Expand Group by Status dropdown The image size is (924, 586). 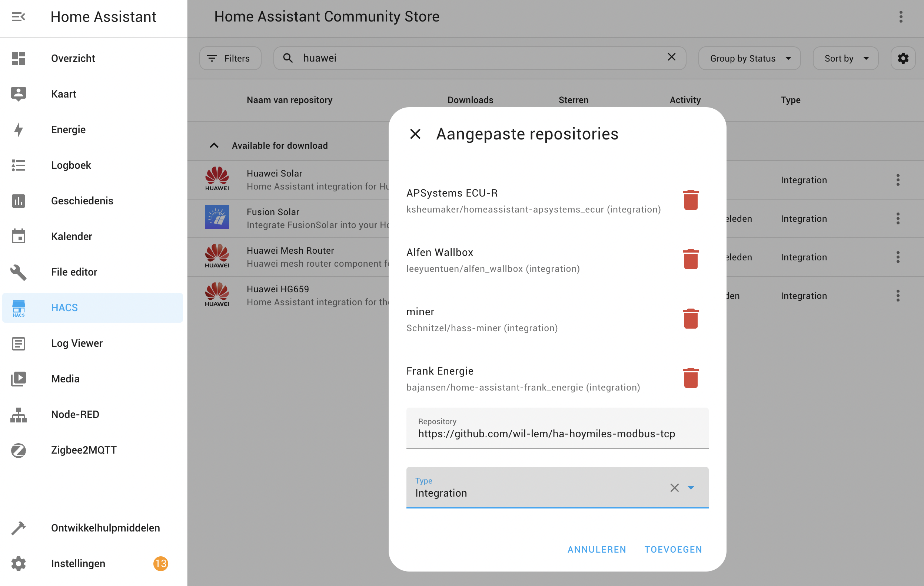pyautogui.click(x=749, y=58)
